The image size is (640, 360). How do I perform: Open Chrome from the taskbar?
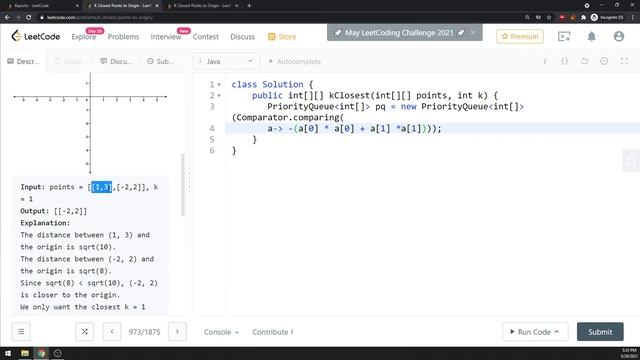[41, 353]
